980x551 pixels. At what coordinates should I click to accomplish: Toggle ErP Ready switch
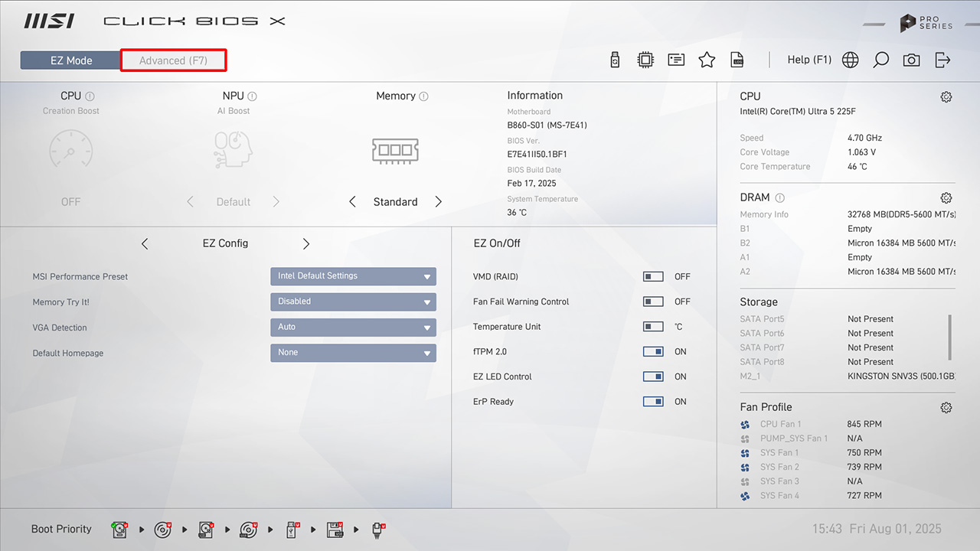(x=653, y=402)
